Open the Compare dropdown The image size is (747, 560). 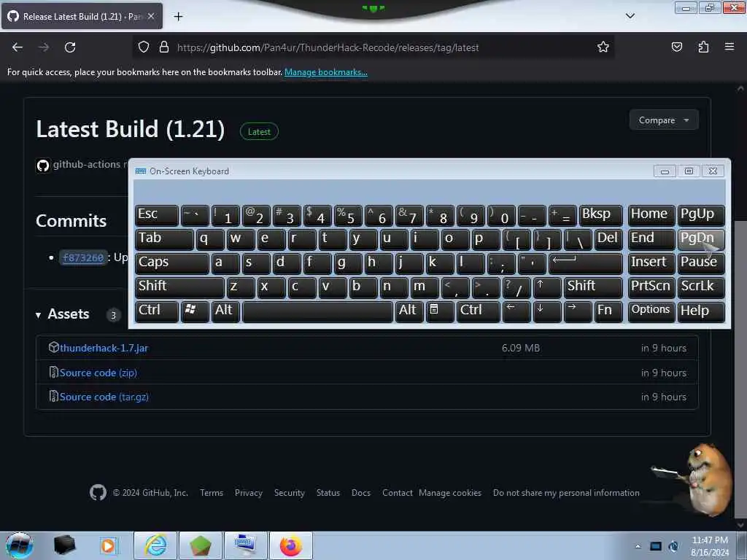pos(664,120)
